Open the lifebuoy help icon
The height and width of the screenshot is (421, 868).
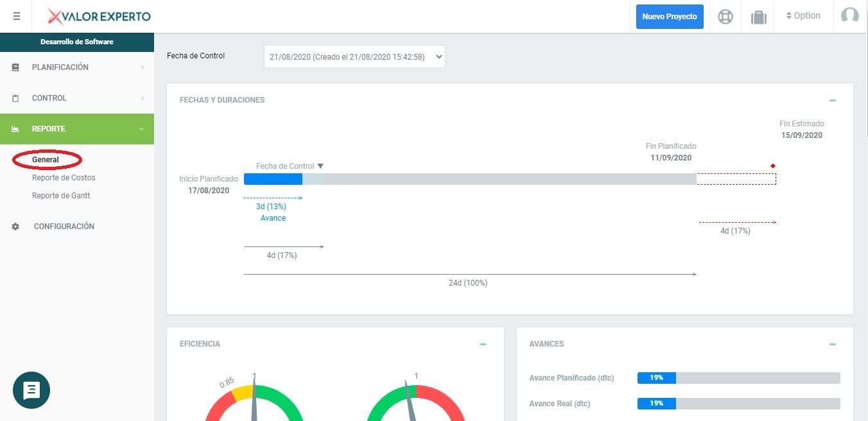[x=725, y=17]
